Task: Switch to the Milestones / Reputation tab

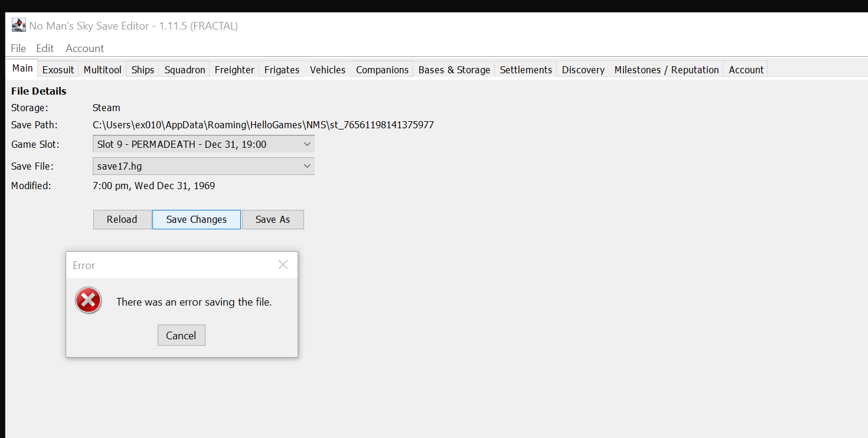Action: [666, 69]
